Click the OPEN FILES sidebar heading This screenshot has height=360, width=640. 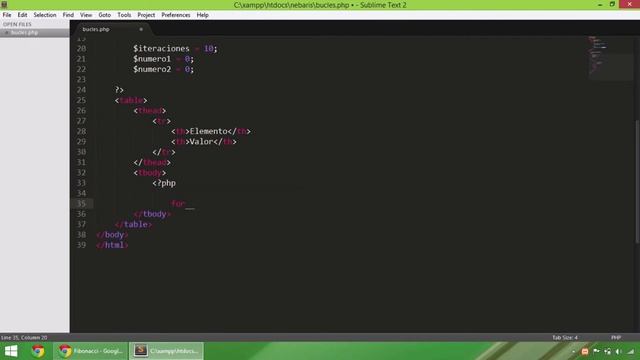click(17, 24)
